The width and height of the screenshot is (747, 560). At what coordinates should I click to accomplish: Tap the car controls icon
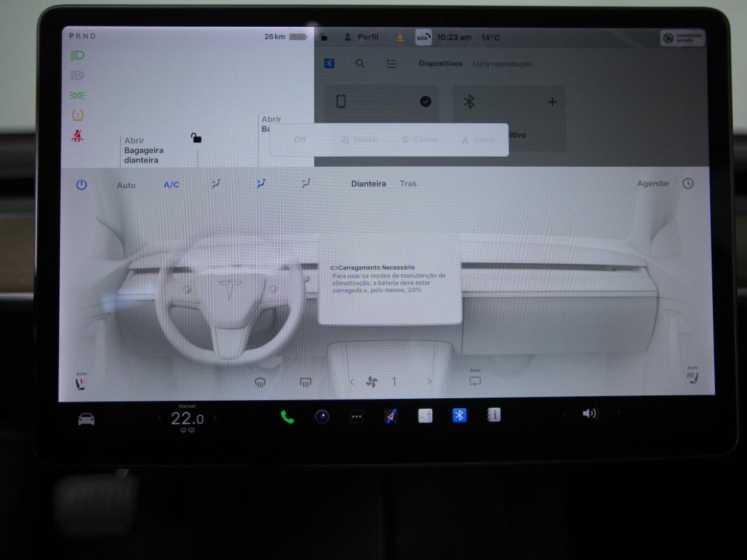tap(86, 419)
